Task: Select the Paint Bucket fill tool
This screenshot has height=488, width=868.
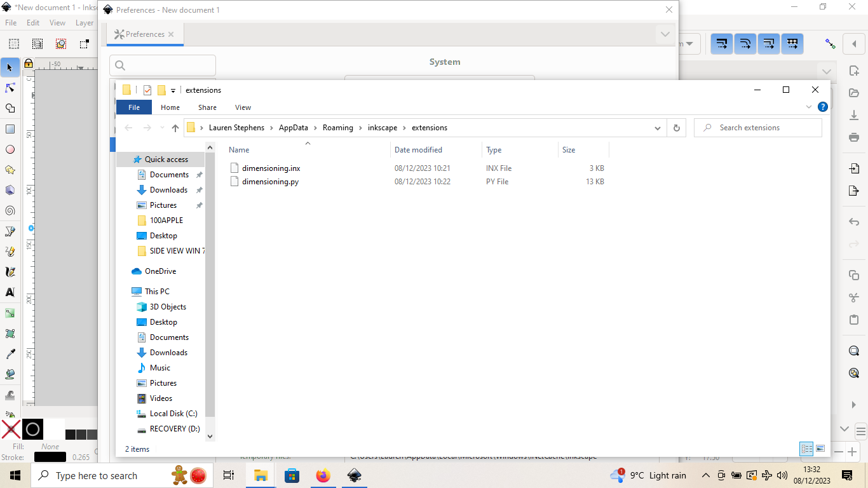Action: [x=10, y=374]
